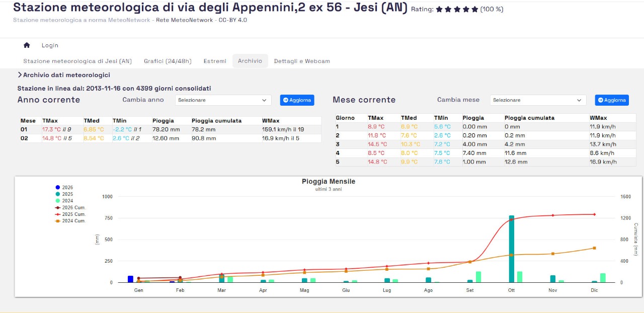Open the Cambia anno dropdown
644x313 pixels.
pos(223,100)
